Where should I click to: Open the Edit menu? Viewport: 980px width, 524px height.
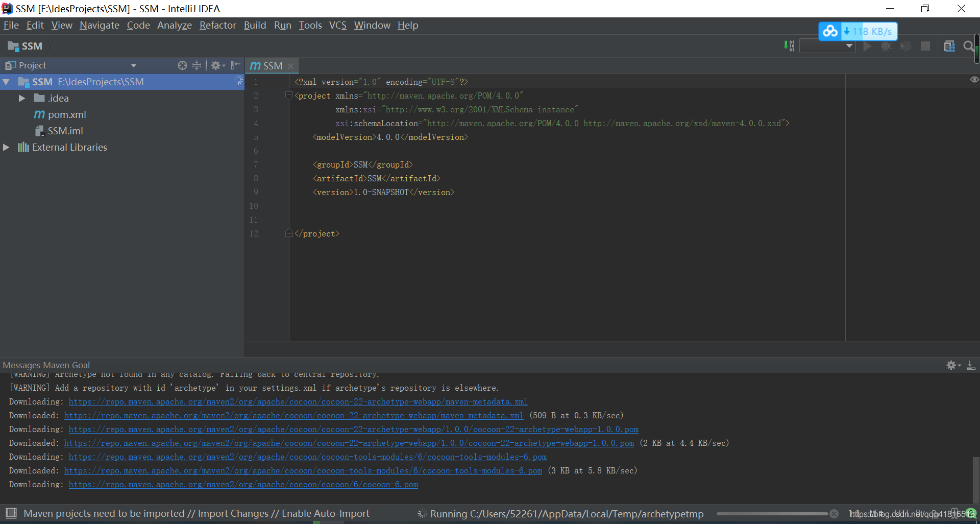coord(35,25)
